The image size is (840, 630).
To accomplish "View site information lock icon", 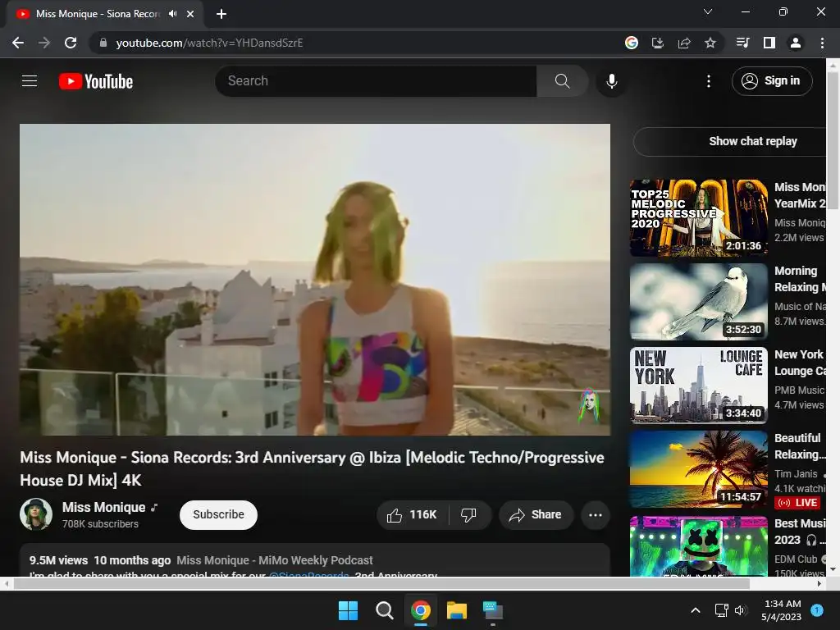I will click(103, 43).
